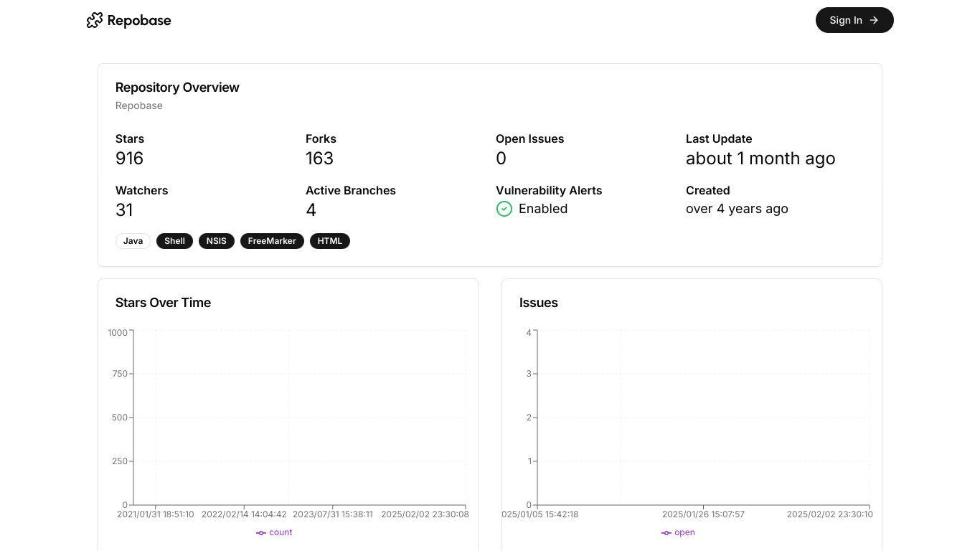Click the Issues chart heading
980x551 pixels.
(x=539, y=303)
